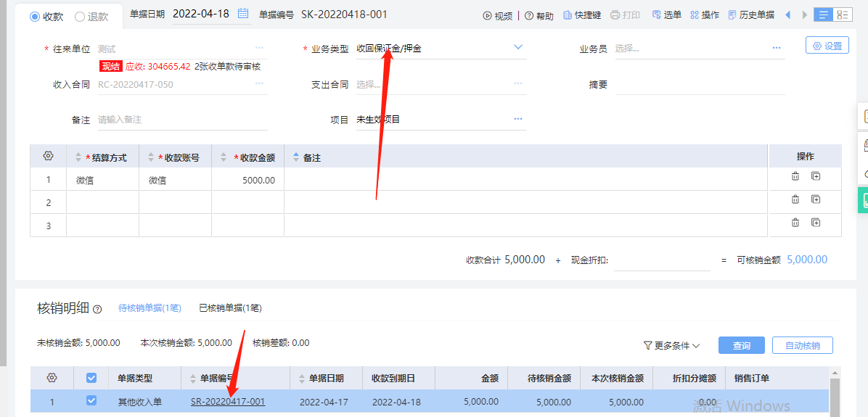The height and width of the screenshot is (417, 868).
Task: Delete settlement row 3
Action: [x=795, y=223]
